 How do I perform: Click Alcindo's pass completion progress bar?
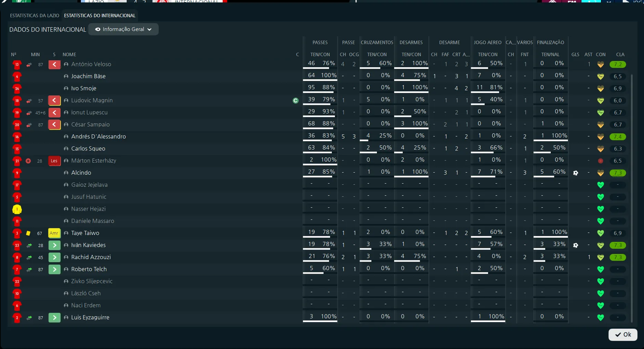320,177
